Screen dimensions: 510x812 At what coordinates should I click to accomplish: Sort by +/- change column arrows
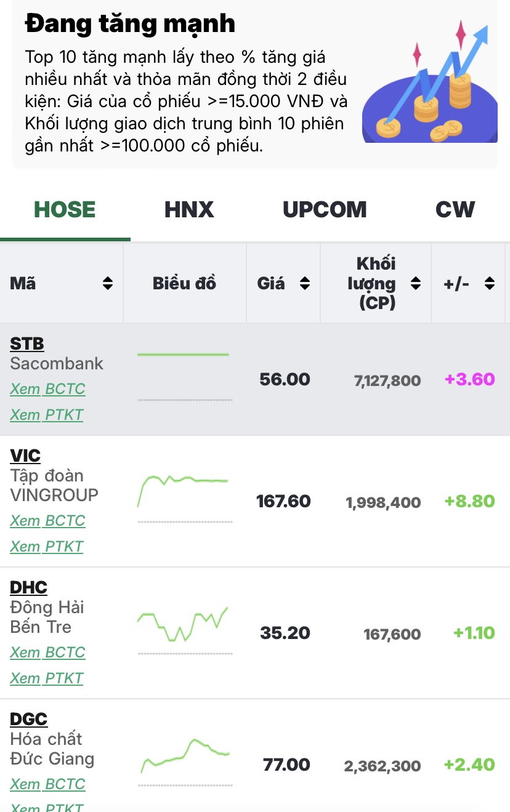tap(490, 284)
